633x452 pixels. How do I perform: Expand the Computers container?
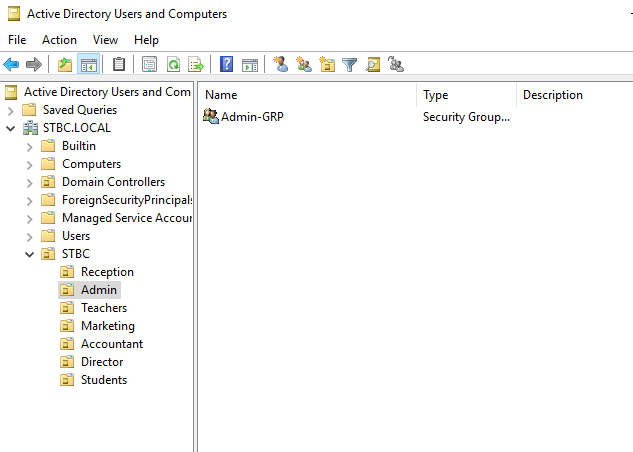point(29,165)
